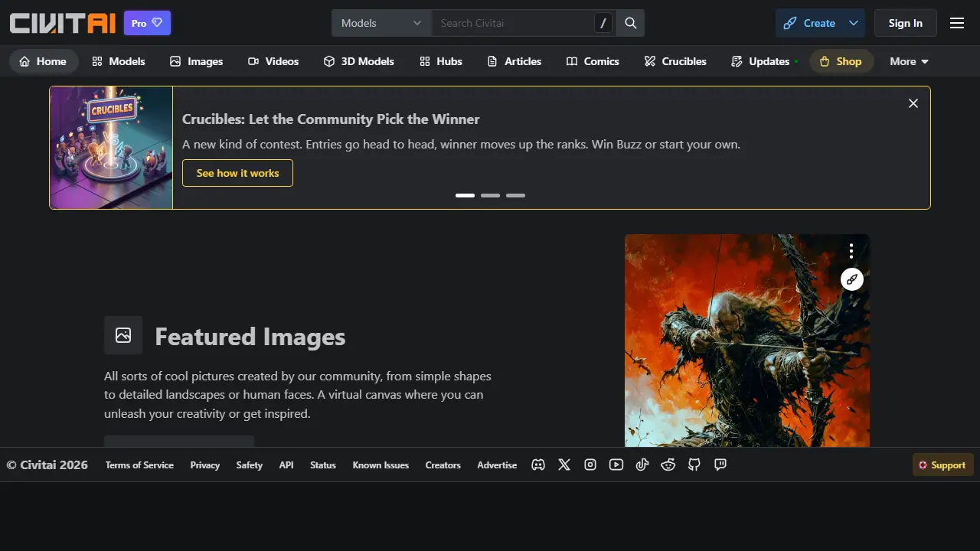Click the search magnifier button
Screen dimensions: 980x551
click(x=631, y=23)
